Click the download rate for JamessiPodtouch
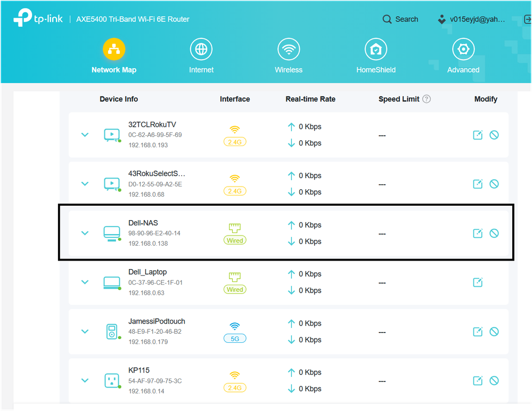The height and width of the screenshot is (411, 532). click(304, 340)
